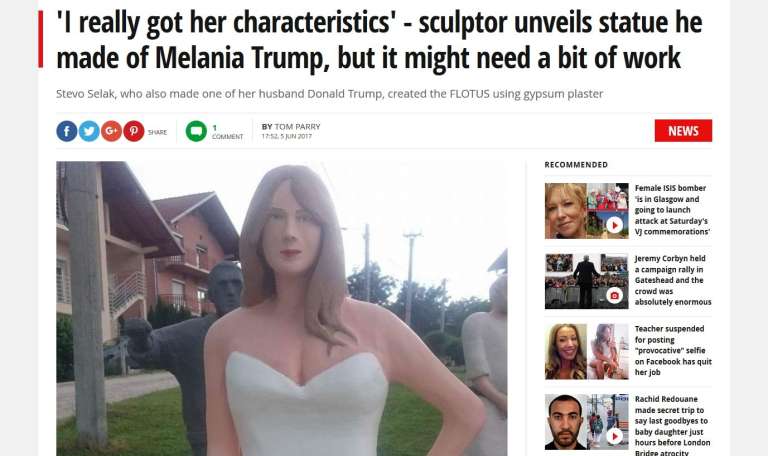The image size is (768, 456).
Task: Open gallery camera icon on Corbyn thumbnail
Action: click(x=614, y=295)
